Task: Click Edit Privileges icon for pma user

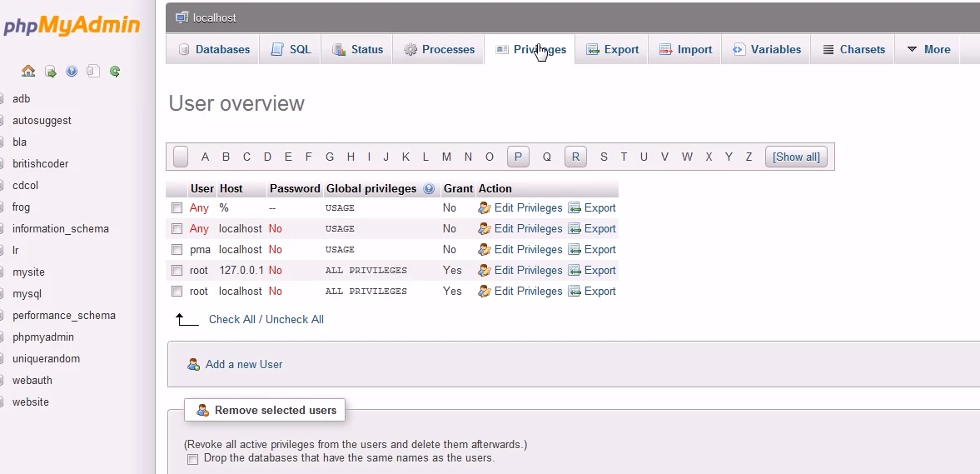Action: (x=485, y=250)
